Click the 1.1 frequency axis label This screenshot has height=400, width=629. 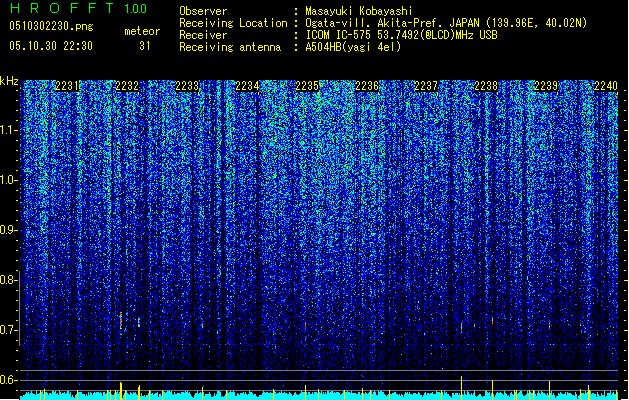click(8, 130)
